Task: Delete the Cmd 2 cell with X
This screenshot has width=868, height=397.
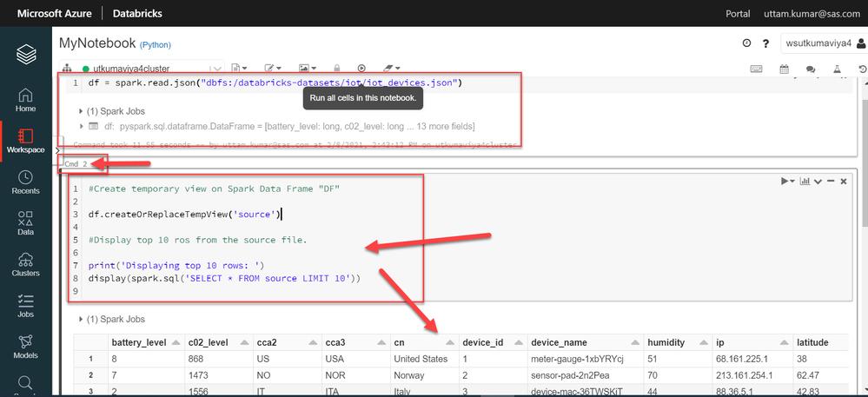Action: [x=844, y=182]
